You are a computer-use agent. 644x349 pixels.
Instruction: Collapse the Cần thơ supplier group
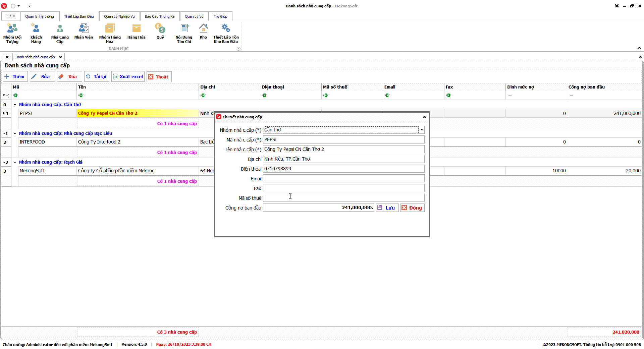[x=15, y=105]
